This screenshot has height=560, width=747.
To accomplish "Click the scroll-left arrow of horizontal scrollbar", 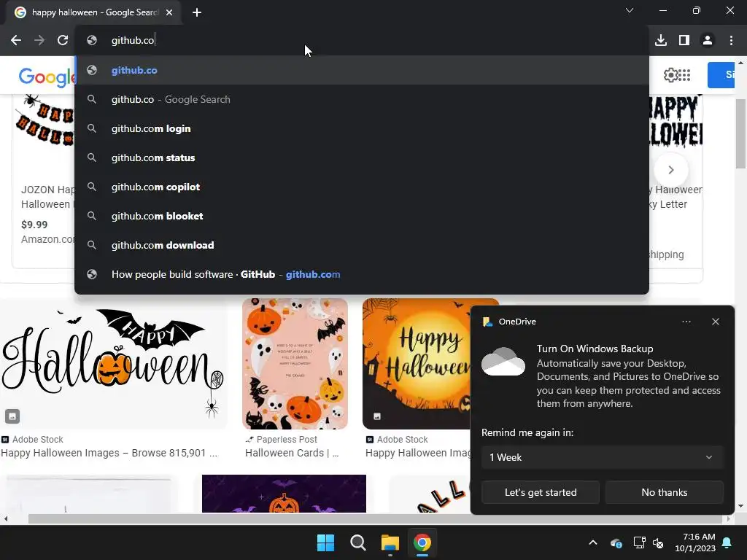I will (5, 519).
